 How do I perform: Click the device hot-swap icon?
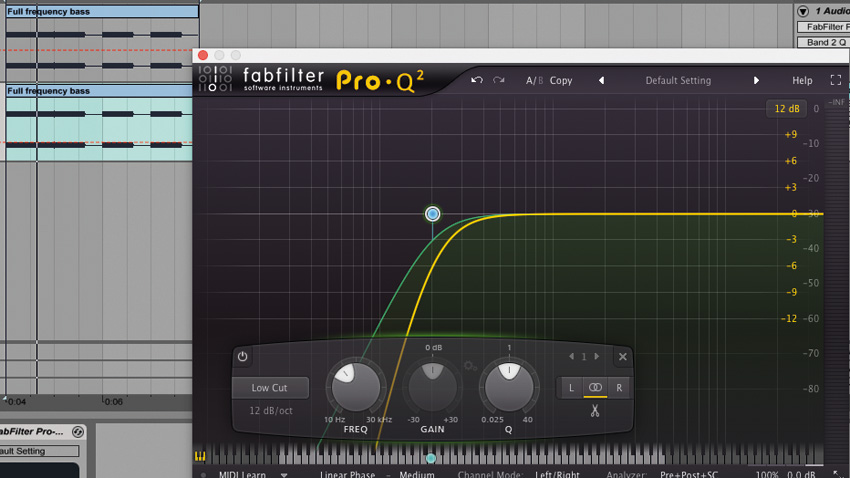[78, 432]
